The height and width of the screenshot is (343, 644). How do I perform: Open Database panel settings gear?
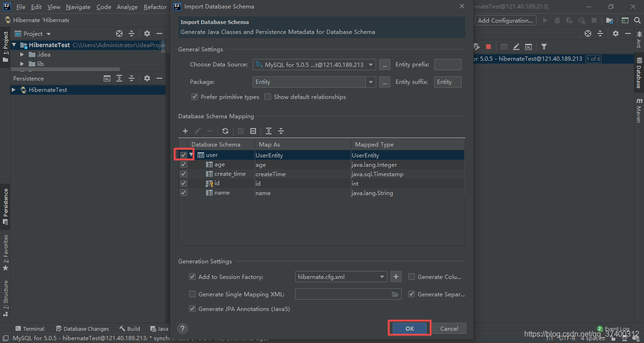616,33
